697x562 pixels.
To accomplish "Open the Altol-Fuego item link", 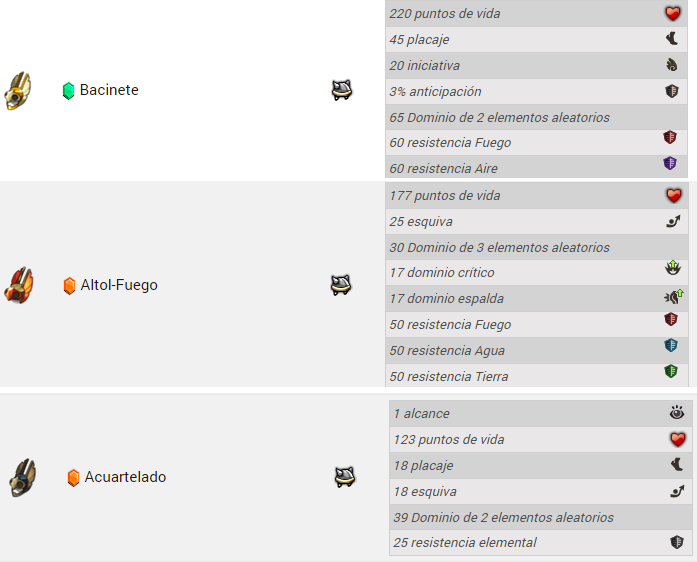I will click(119, 285).
